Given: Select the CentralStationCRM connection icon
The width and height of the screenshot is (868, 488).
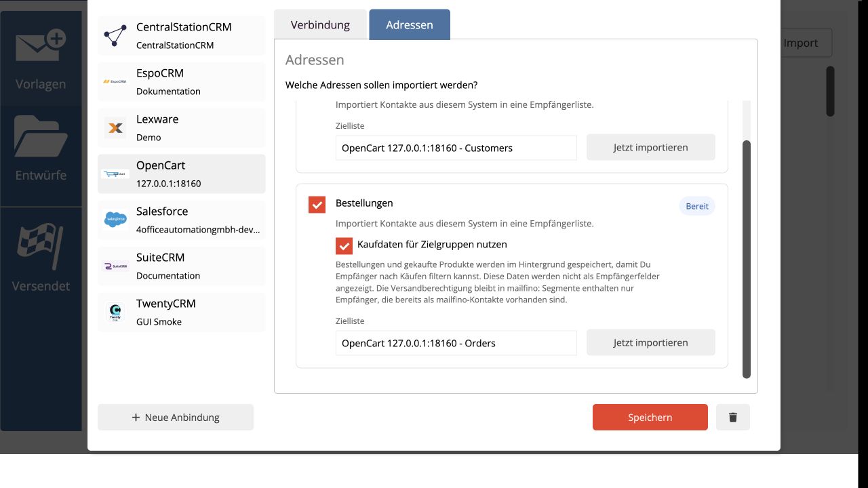Looking at the screenshot, I should (115, 36).
